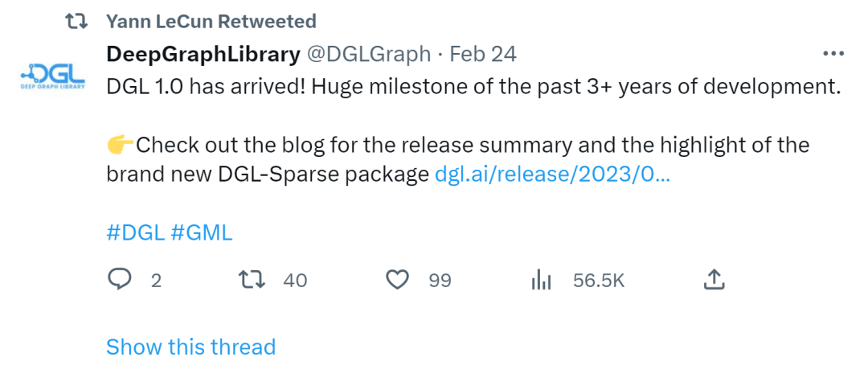The height and width of the screenshot is (378, 868).
Task: Select the #DGL hashtag
Action: [135, 232]
